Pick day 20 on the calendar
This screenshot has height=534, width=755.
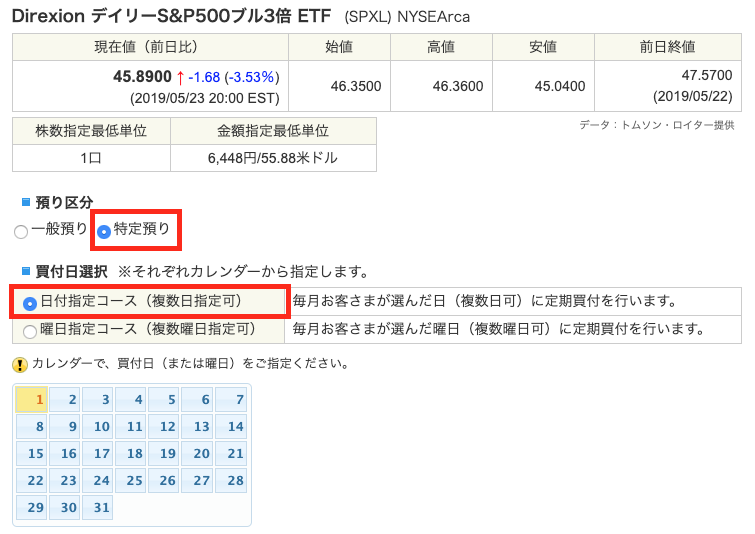[197, 454]
